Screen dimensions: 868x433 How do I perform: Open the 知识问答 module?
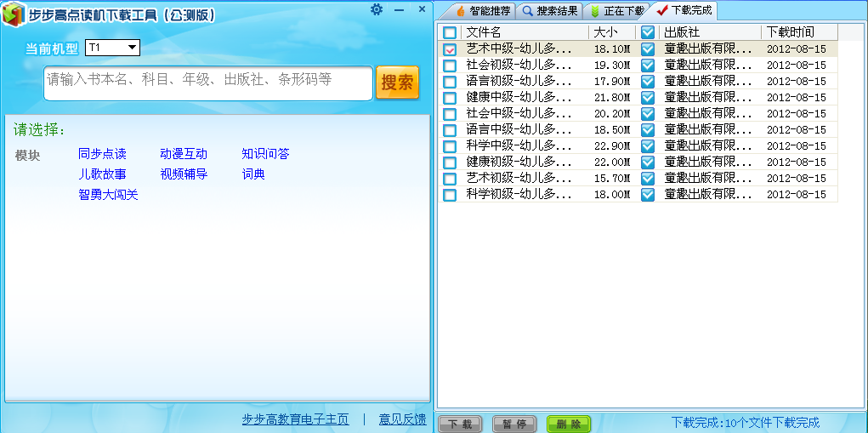[266, 154]
